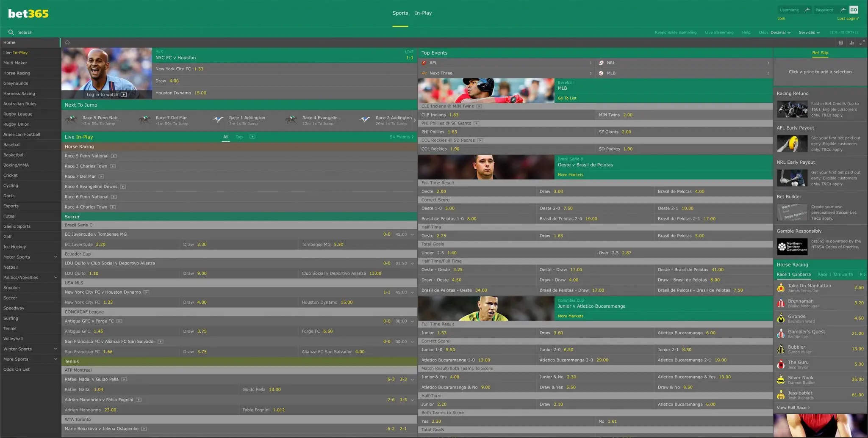Click the expand fullscreen arrows icon

point(862,43)
